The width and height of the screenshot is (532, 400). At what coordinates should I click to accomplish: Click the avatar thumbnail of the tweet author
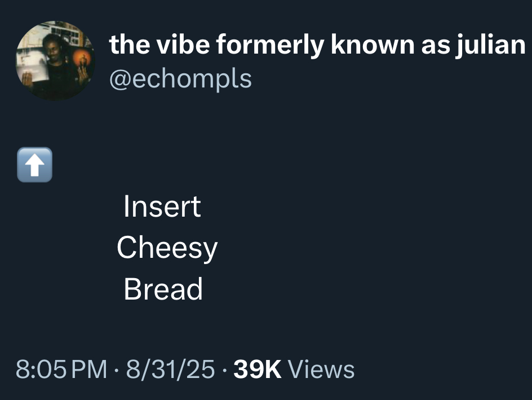coord(55,60)
